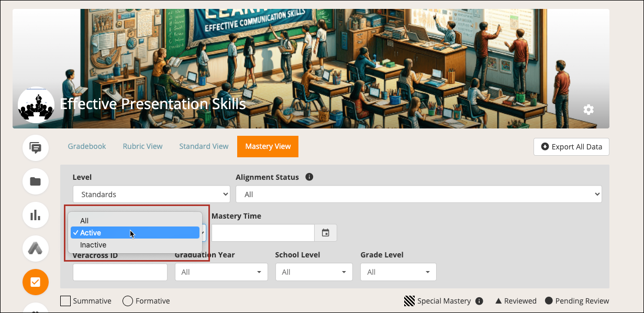Image resolution: width=644 pixels, height=313 pixels.
Task: Click the Formative circle legend marker
Action: click(127, 301)
